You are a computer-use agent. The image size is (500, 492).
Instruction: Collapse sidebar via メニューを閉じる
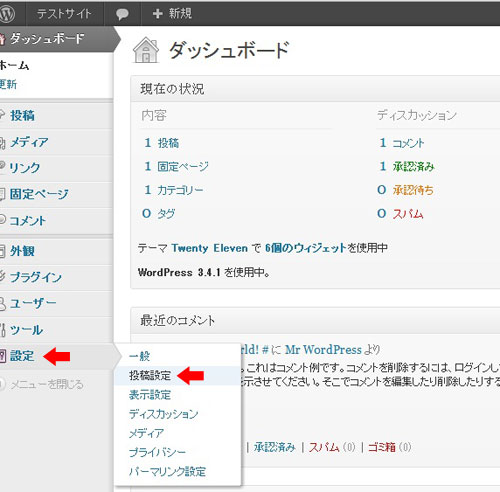click(47, 384)
